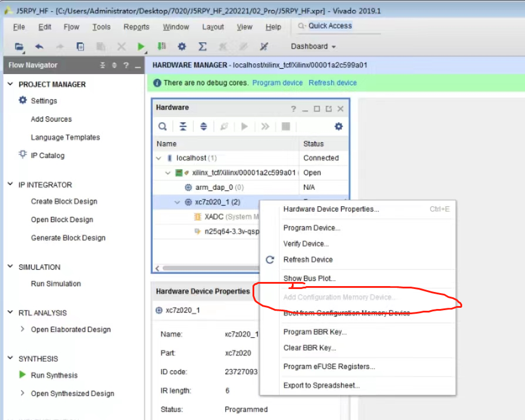Open the Flow menu

click(71, 27)
